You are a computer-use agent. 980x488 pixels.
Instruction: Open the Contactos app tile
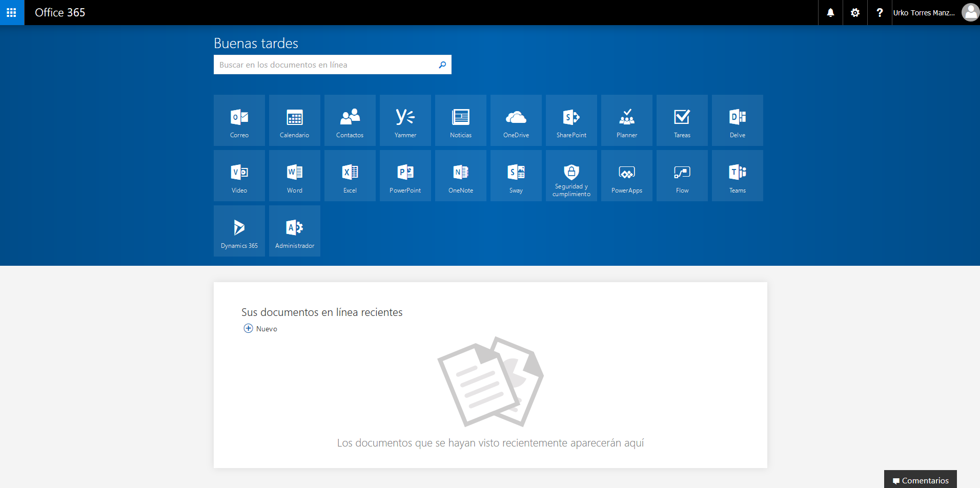(350, 120)
